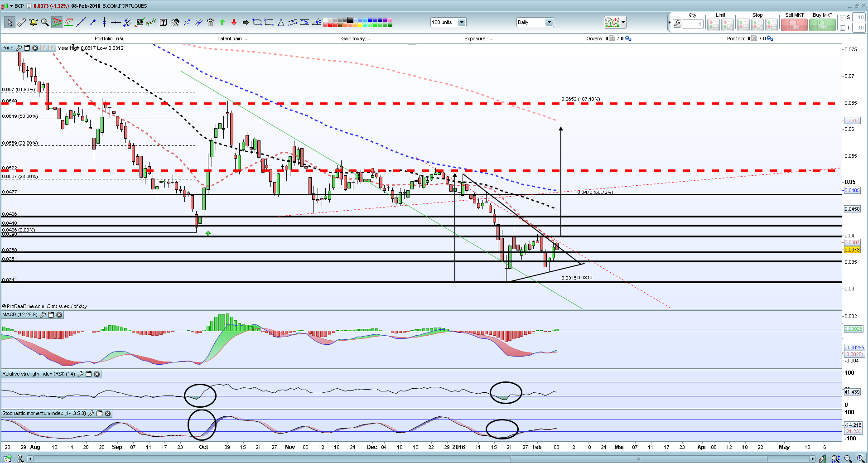
Task: Maximize the Stochastic momentum index panel
Action: coord(100,413)
